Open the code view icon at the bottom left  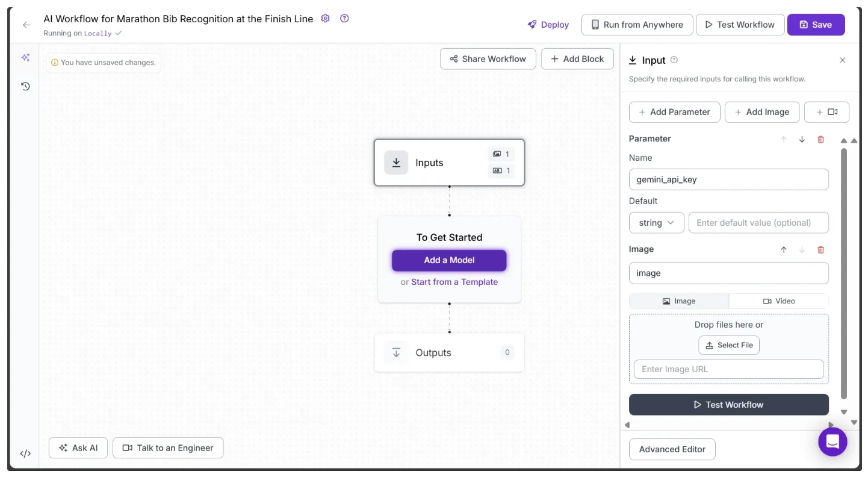[x=25, y=454]
